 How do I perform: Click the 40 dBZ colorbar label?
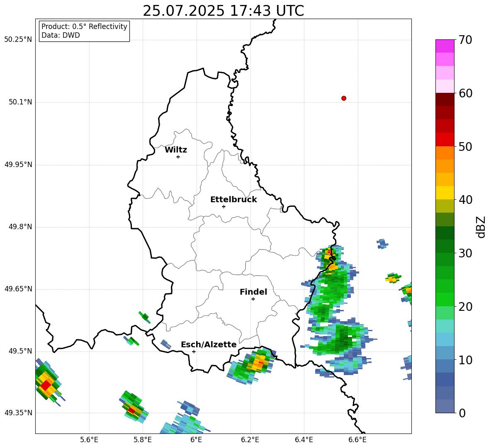tap(465, 200)
